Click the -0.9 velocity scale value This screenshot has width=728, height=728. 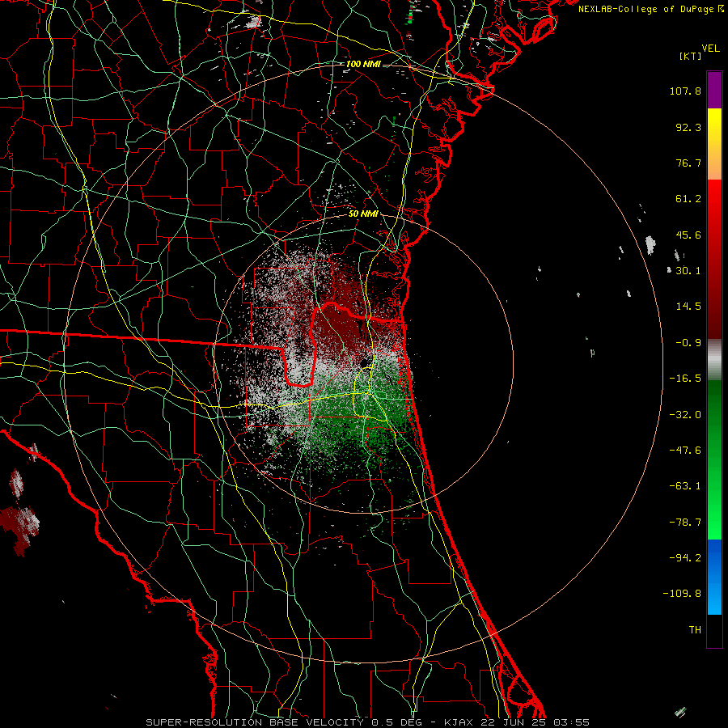[x=688, y=343]
